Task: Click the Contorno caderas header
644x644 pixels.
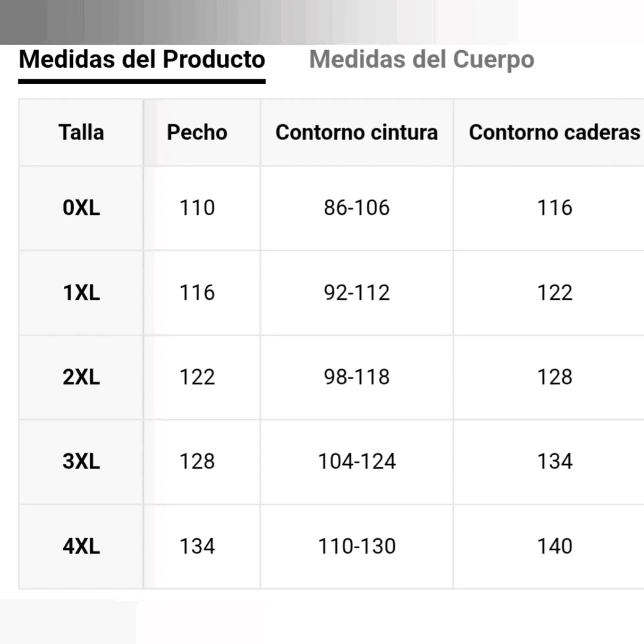Action: click(554, 132)
